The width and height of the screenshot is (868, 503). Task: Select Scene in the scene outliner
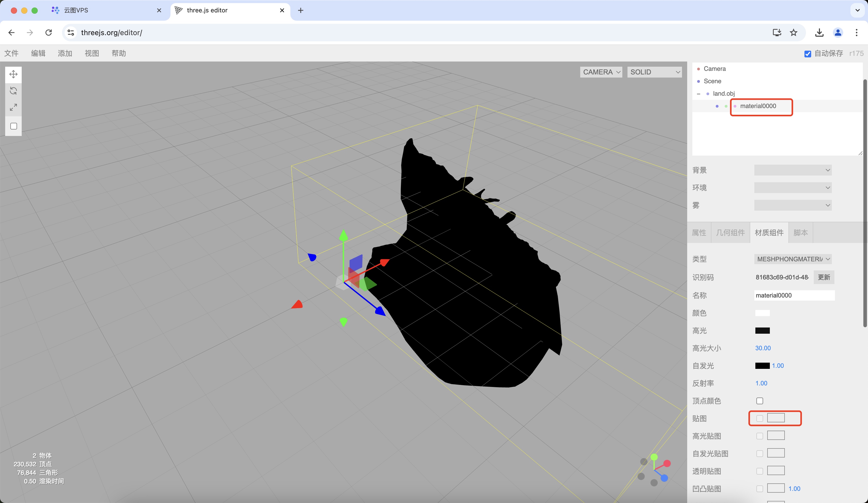712,81
